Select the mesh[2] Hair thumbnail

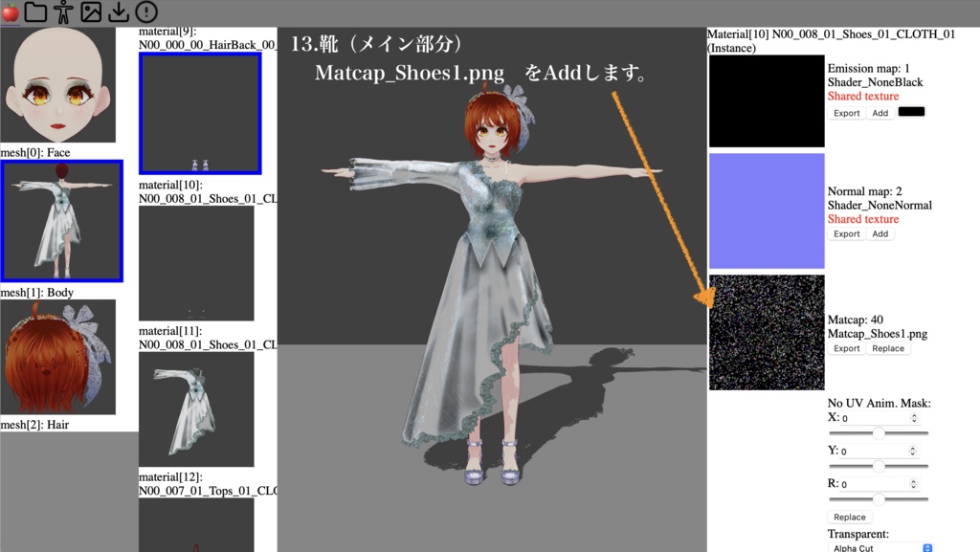point(58,357)
